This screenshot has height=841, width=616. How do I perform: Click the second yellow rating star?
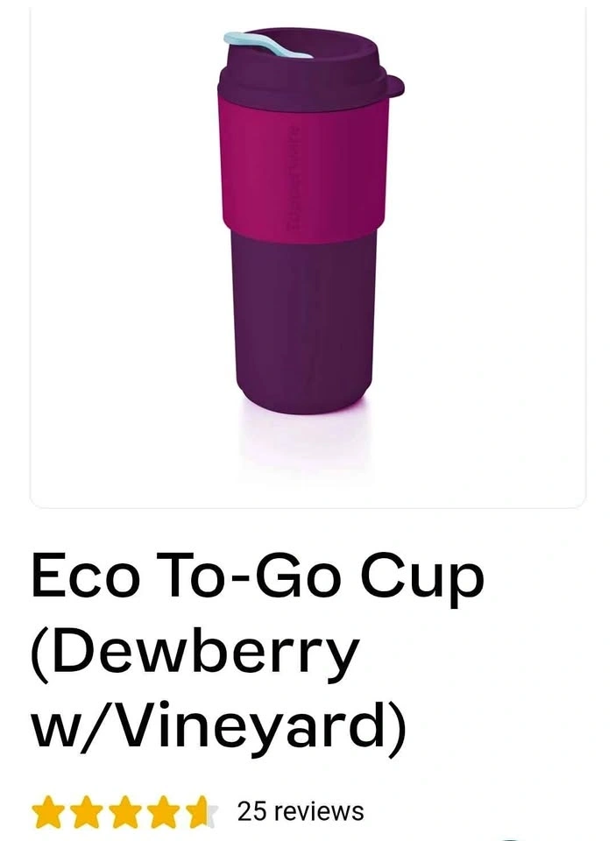tap(86, 811)
